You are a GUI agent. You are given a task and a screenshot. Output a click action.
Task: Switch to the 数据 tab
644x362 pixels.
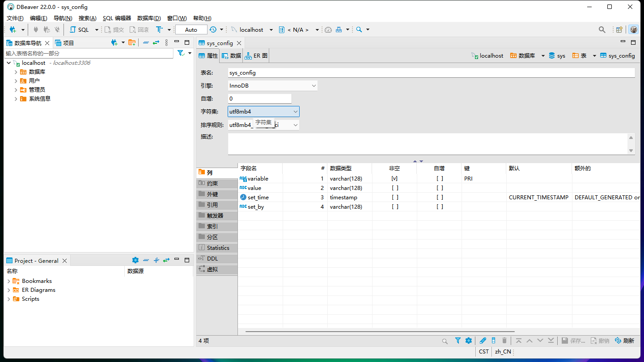pyautogui.click(x=231, y=56)
